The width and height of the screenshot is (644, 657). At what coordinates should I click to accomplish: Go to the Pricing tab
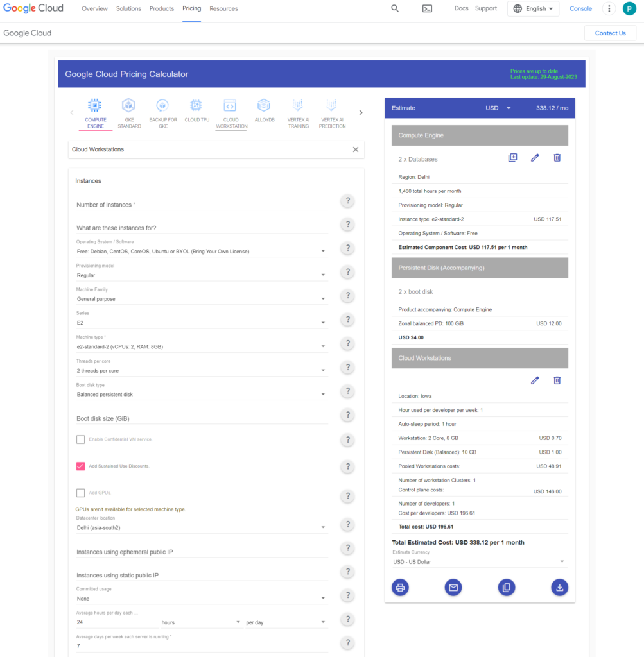pos(191,8)
